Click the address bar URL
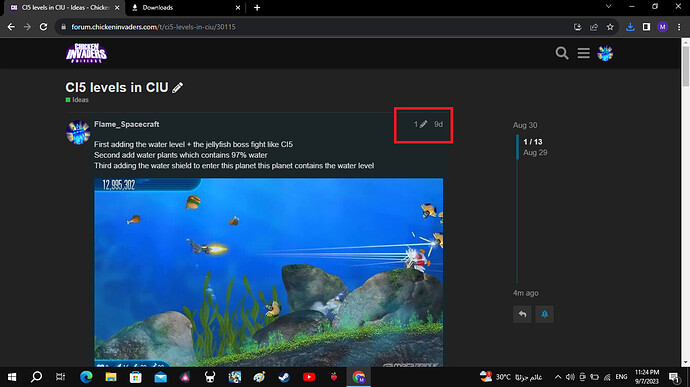The image size is (690, 387). pyautogui.click(x=153, y=27)
